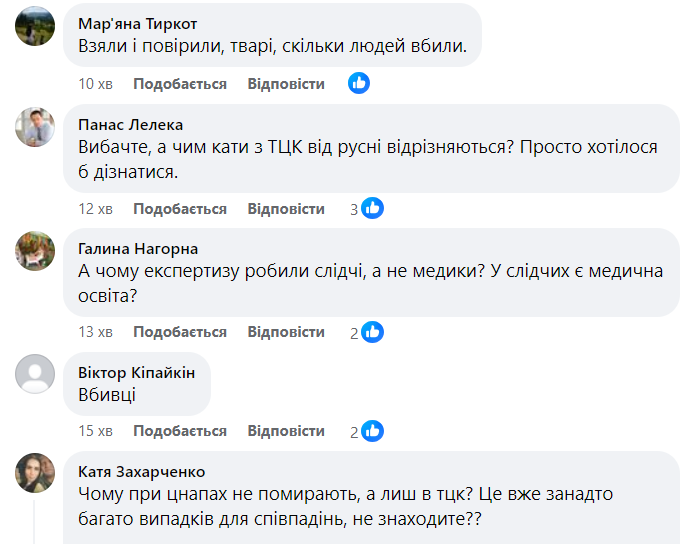
Task: Reply to Віктор Кіпайкін's comment
Action: coord(286,432)
